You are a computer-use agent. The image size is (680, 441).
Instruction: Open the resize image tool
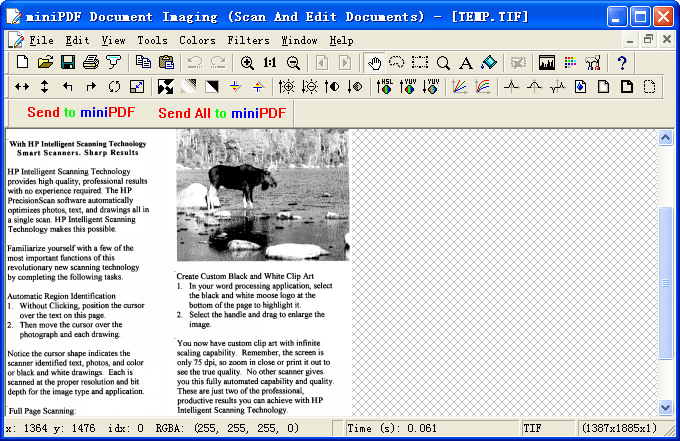137,87
